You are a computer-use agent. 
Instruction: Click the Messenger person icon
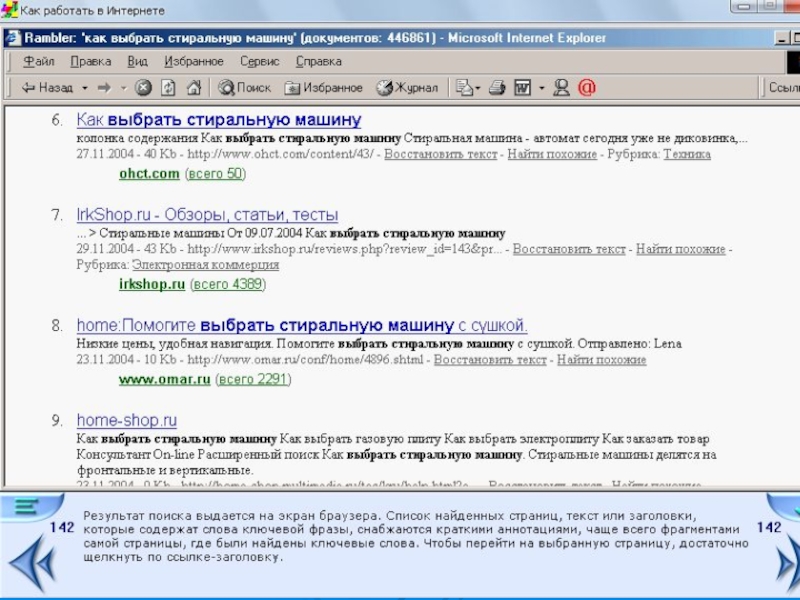[x=561, y=88]
